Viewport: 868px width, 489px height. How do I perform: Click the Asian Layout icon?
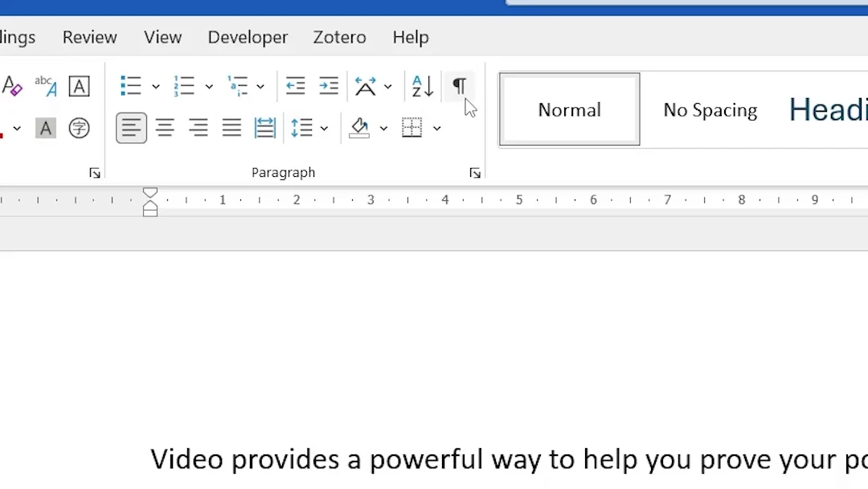(x=366, y=86)
